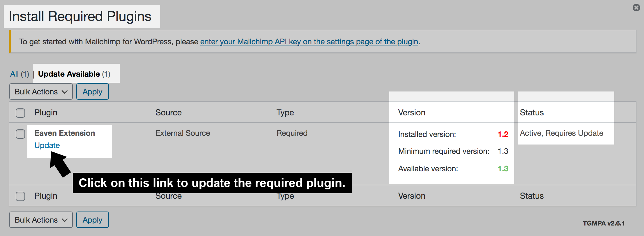Click the Status column header at top
The image size is (644, 236).
point(532,112)
